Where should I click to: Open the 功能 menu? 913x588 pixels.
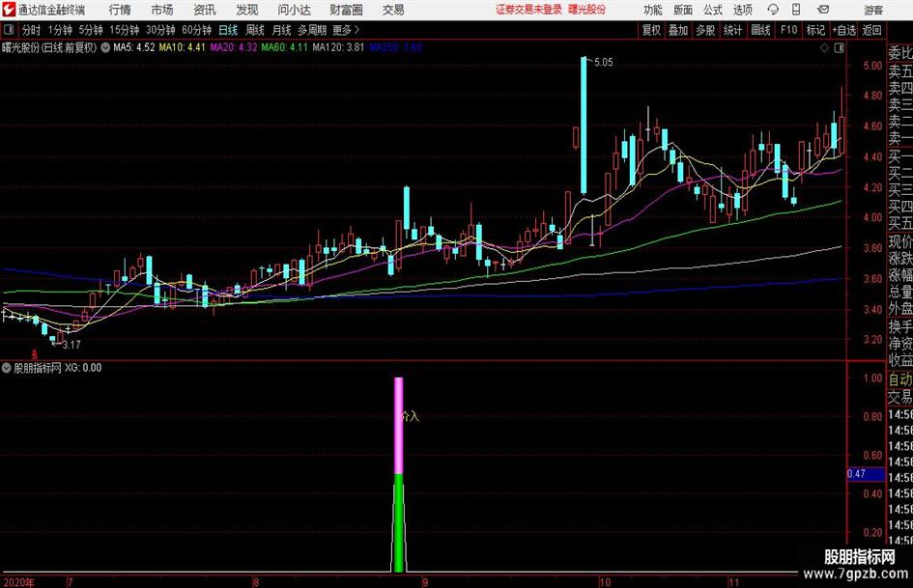[653, 10]
